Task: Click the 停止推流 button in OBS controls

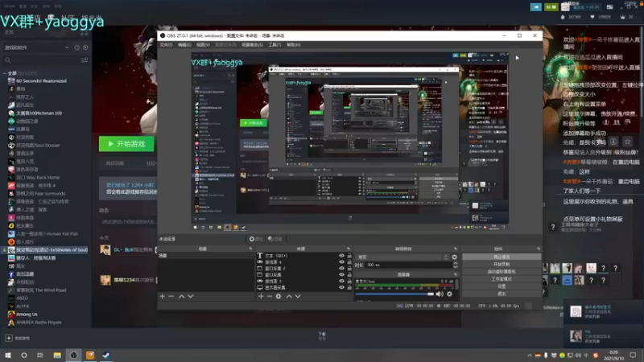Action: [502, 257]
